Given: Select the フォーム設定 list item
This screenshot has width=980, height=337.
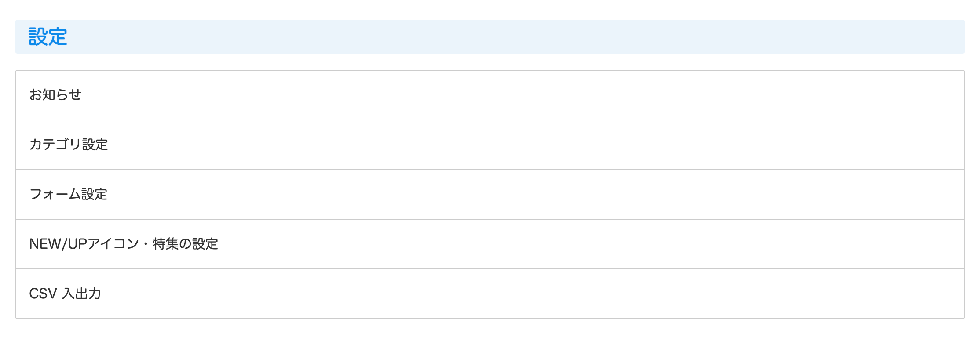Looking at the screenshot, I should point(68,194).
